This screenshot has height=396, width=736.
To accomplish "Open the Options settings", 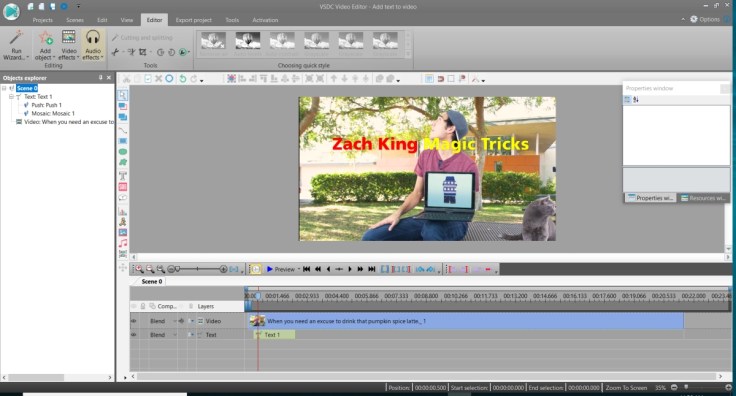I will click(705, 19).
